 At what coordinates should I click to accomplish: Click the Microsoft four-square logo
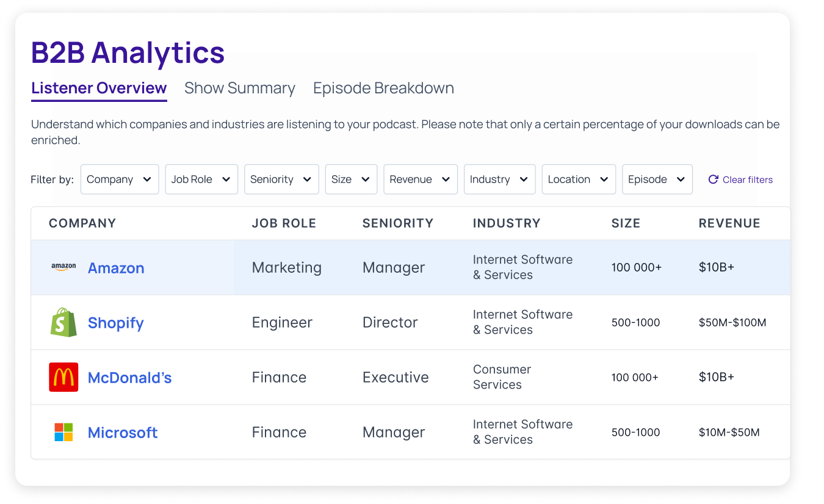pyautogui.click(x=63, y=432)
